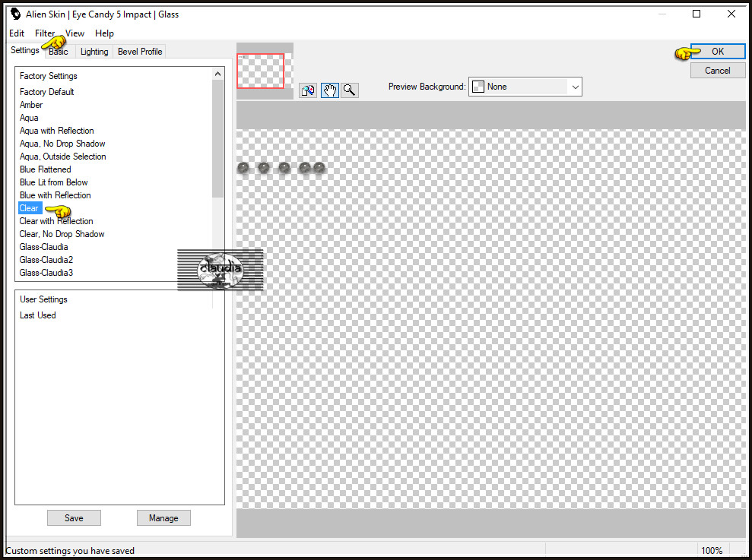Select the Factory Default preset
Image resolution: width=752 pixels, height=560 pixels.
click(x=46, y=92)
